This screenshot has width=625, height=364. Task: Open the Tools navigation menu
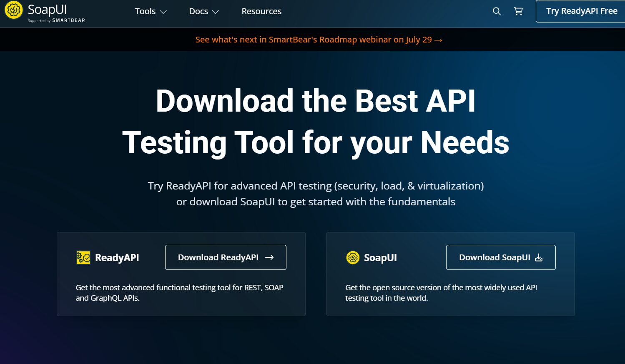pos(151,11)
